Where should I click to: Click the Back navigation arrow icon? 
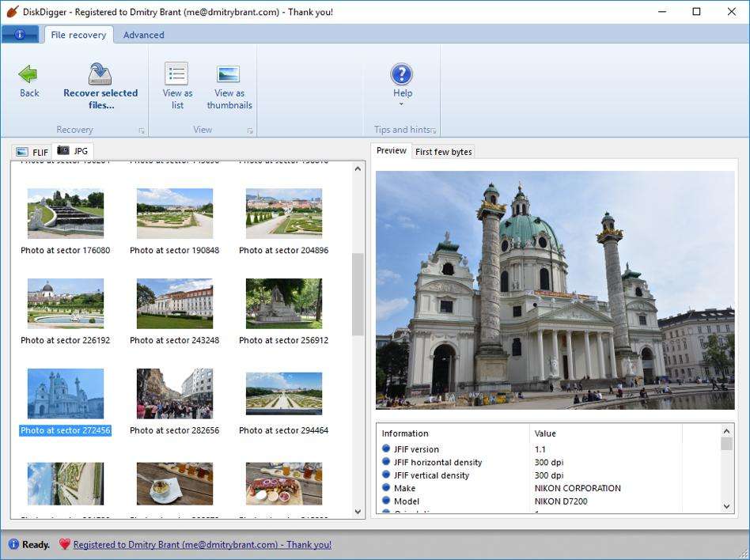28,76
